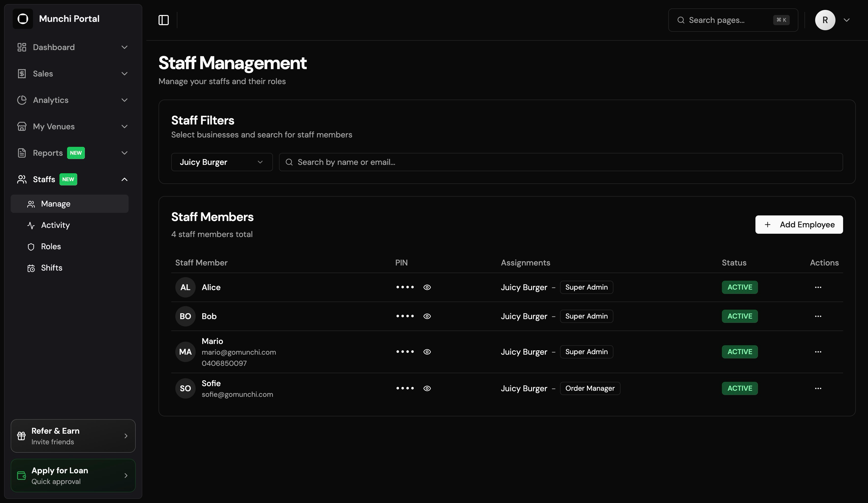Click the Munchi Portal logo icon
The width and height of the screenshot is (868, 503).
coord(23,19)
